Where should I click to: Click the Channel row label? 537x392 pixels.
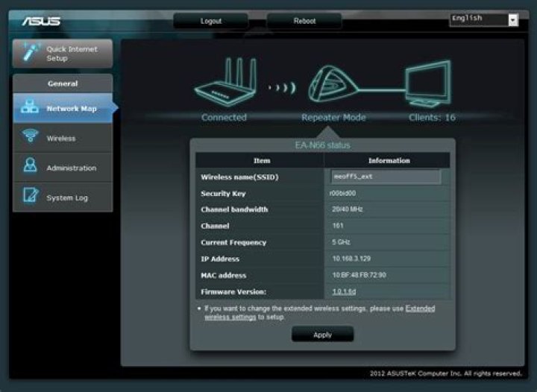[x=215, y=226]
